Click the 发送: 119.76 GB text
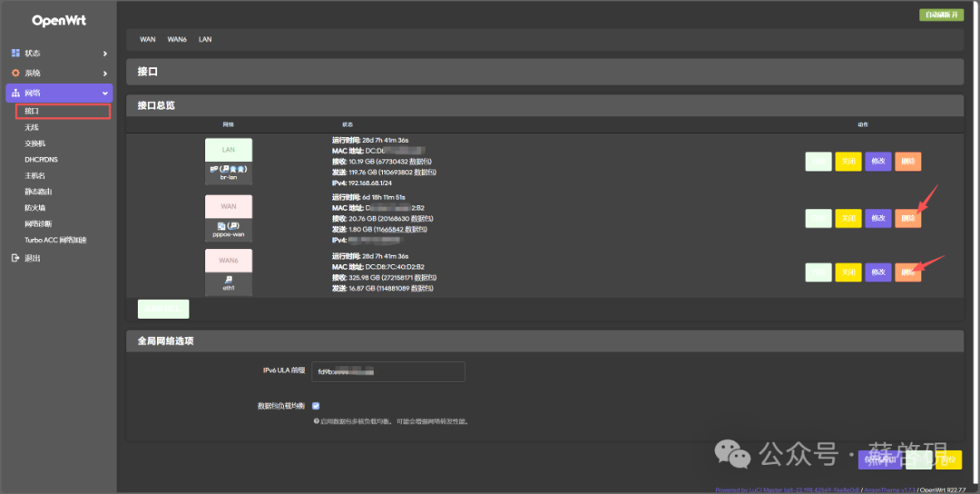Screen dimensions: 980x494 pos(384,173)
